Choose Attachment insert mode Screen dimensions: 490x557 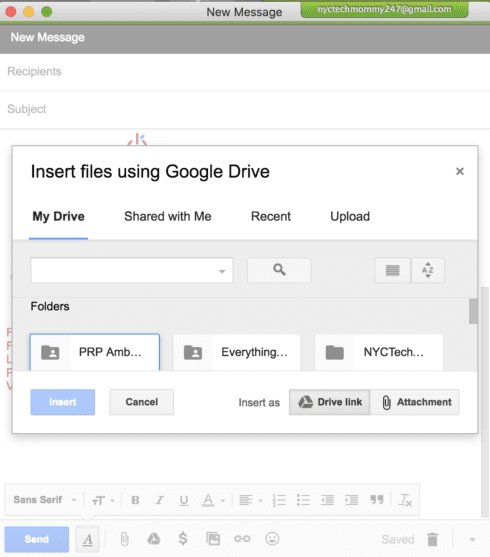tap(415, 402)
